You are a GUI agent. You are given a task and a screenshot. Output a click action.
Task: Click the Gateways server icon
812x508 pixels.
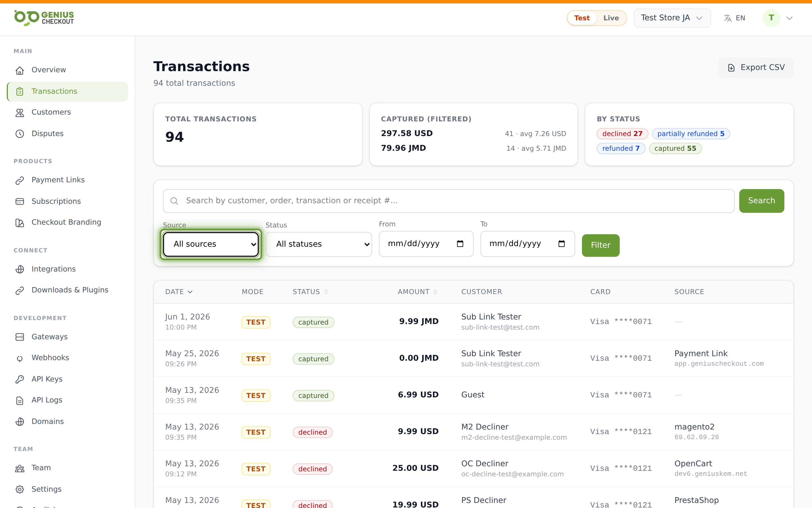[x=20, y=337]
